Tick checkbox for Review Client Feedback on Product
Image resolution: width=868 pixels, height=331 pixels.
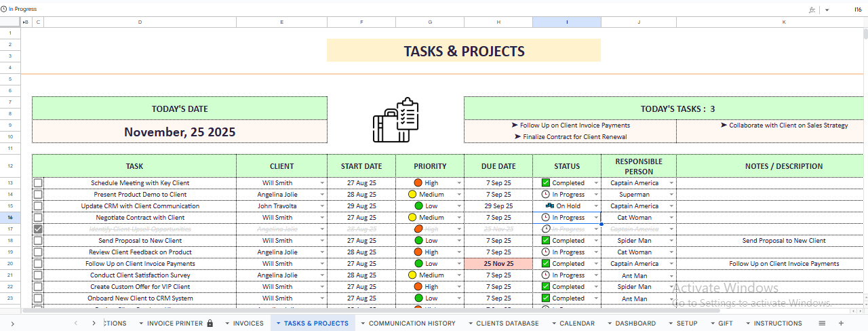38,252
